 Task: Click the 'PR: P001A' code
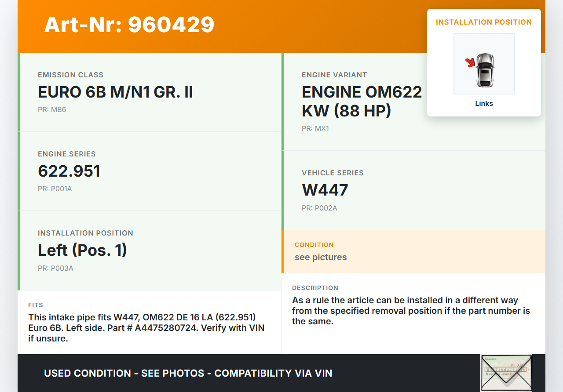coord(55,189)
